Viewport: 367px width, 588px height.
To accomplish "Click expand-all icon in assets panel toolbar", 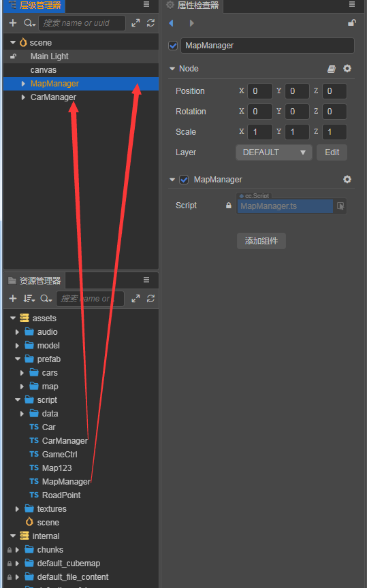I will click(x=135, y=299).
